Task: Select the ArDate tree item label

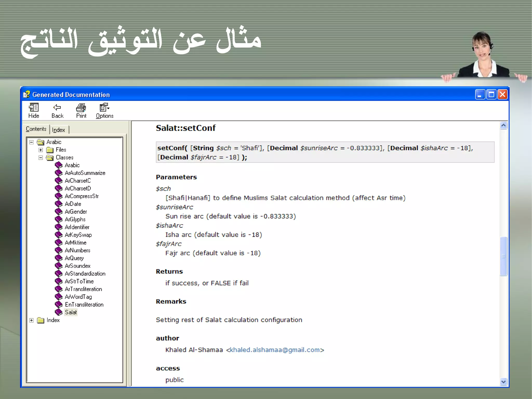Action: coord(73,204)
